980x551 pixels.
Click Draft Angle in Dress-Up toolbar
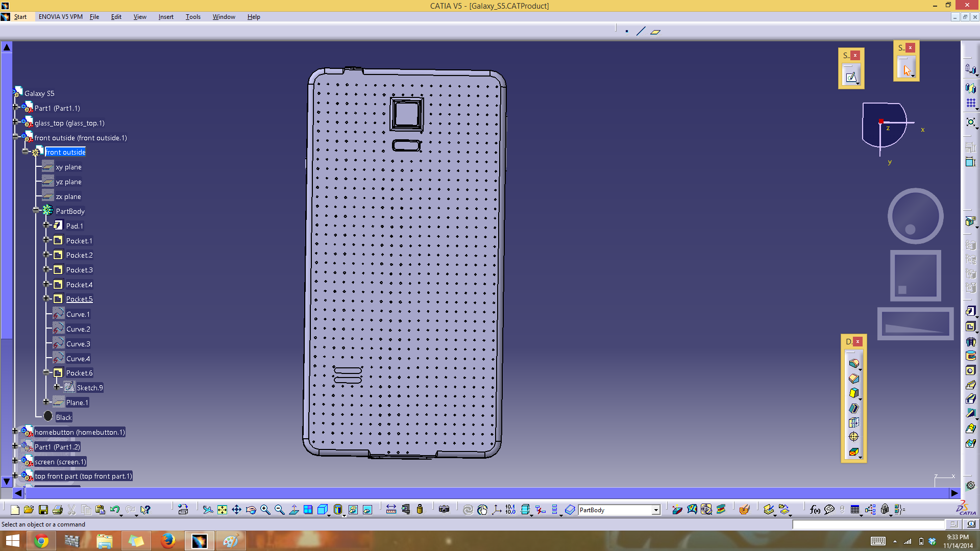coord(854,393)
